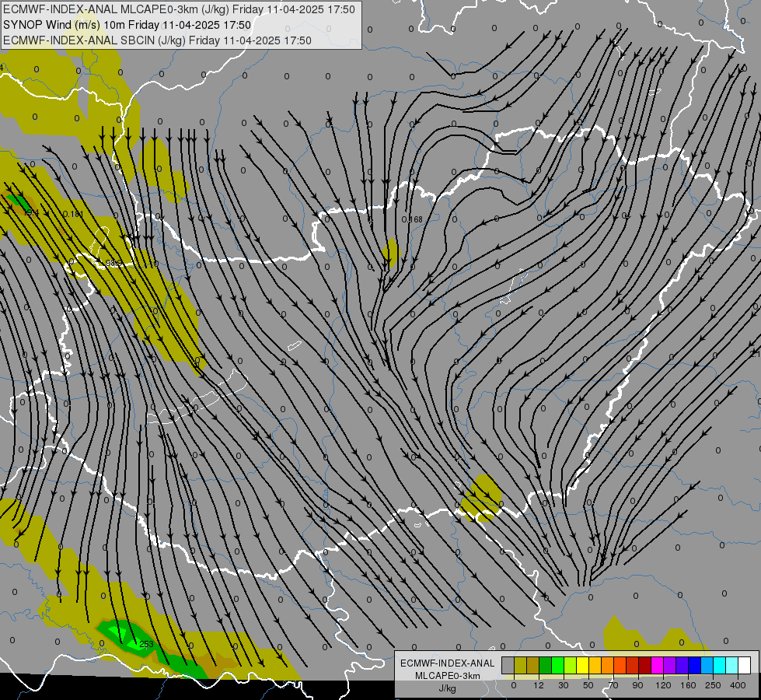Select the magenta legend swatch

point(657,666)
